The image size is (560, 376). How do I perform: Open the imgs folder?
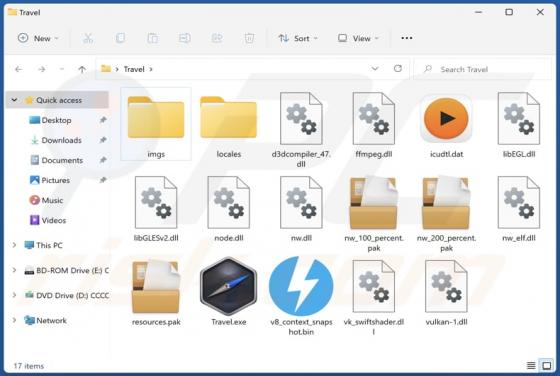156,117
